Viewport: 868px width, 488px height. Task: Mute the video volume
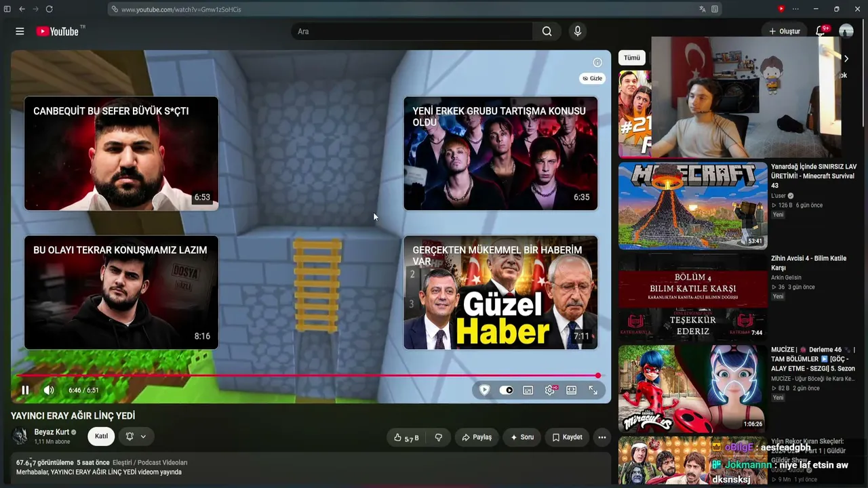coord(49,390)
